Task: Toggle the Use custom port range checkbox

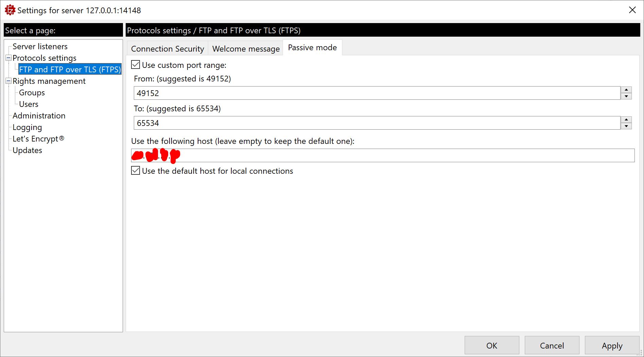Action: tap(136, 65)
